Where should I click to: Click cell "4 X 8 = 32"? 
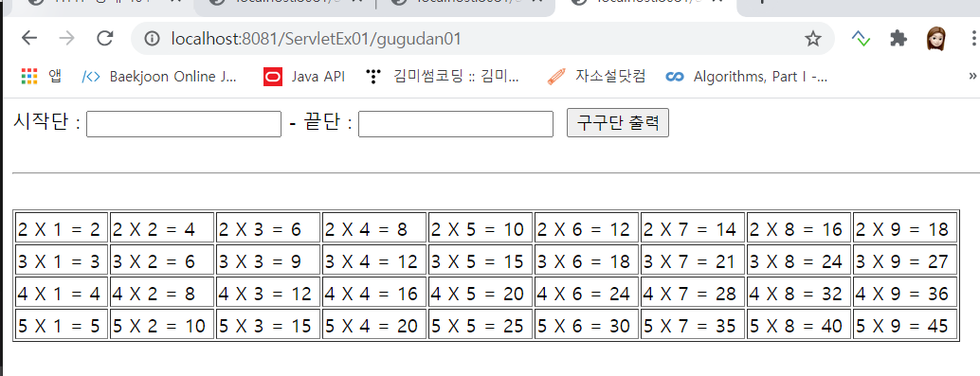[799, 291]
